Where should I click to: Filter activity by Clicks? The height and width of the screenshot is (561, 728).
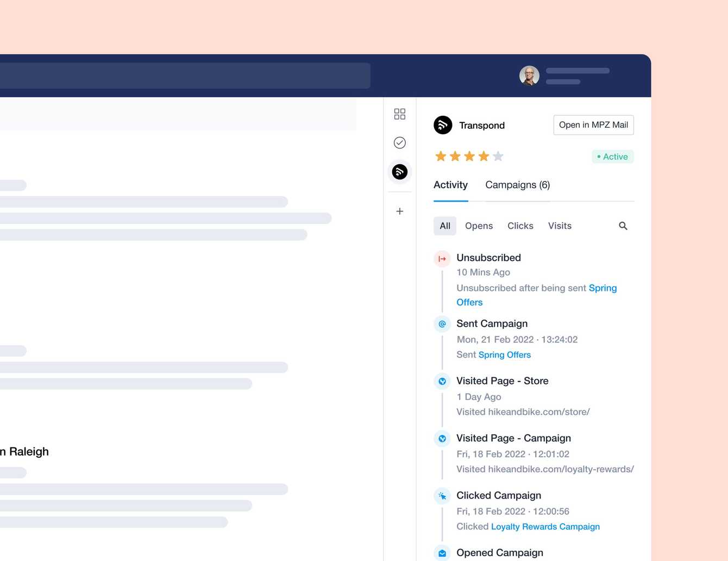point(520,226)
